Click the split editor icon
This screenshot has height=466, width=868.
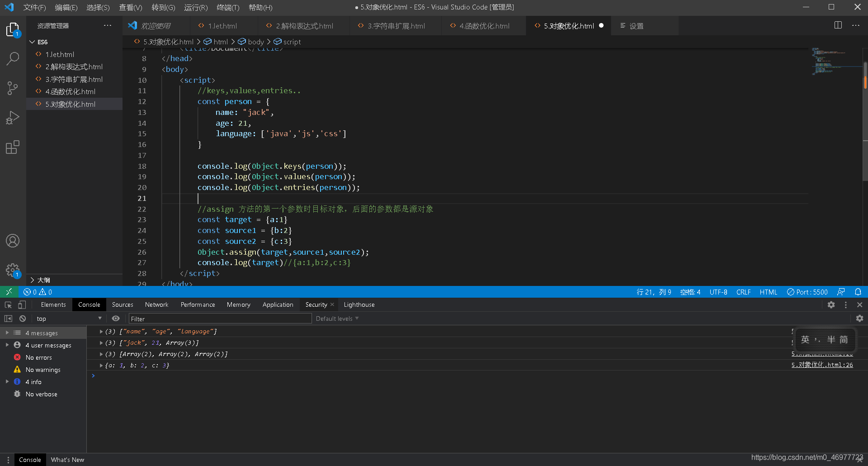coord(838,25)
